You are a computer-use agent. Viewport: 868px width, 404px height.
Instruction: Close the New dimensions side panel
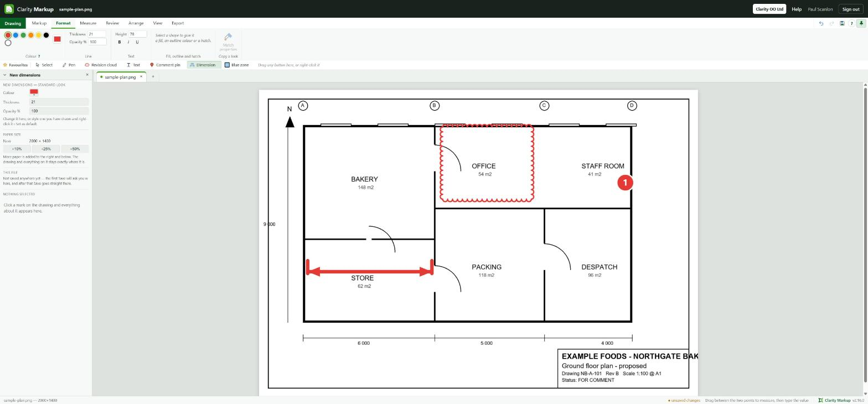(x=87, y=75)
